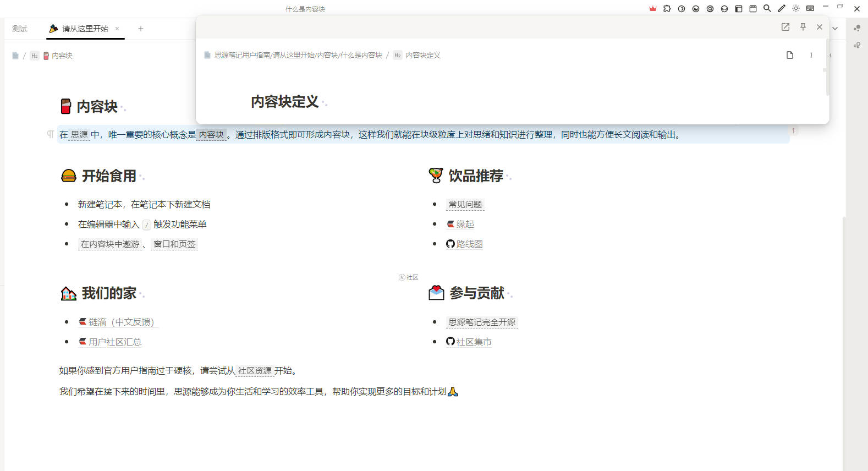Click the crescent moon circle icon in top toolbar
Image resolution: width=868 pixels, height=471 pixels.
(x=682, y=9)
